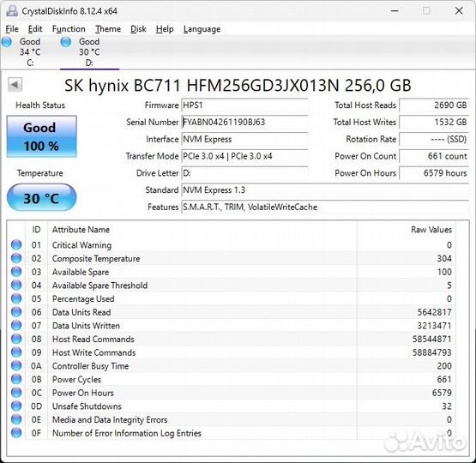Open the Language menu
The image size is (476, 463).
pos(202,29)
